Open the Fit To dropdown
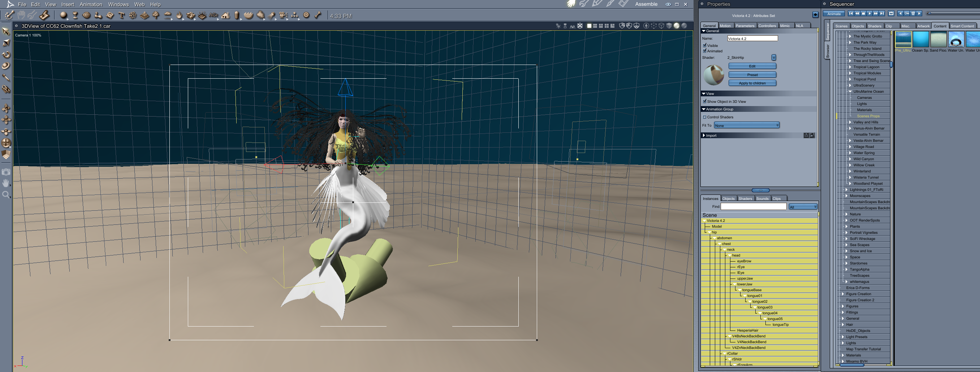 point(746,126)
